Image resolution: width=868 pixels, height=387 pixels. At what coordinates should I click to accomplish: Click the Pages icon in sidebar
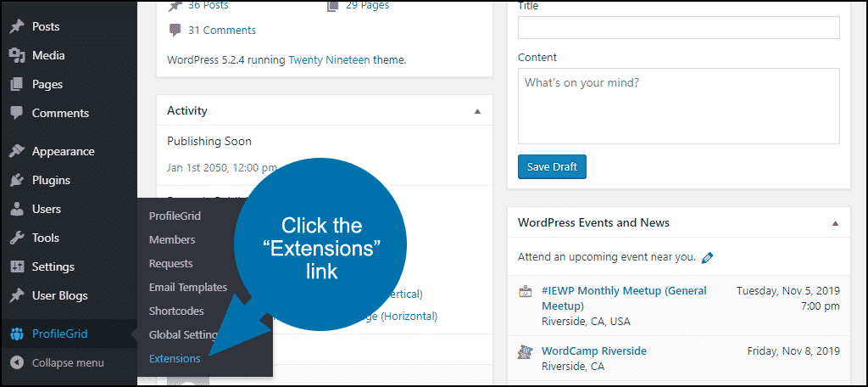pos(17,84)
